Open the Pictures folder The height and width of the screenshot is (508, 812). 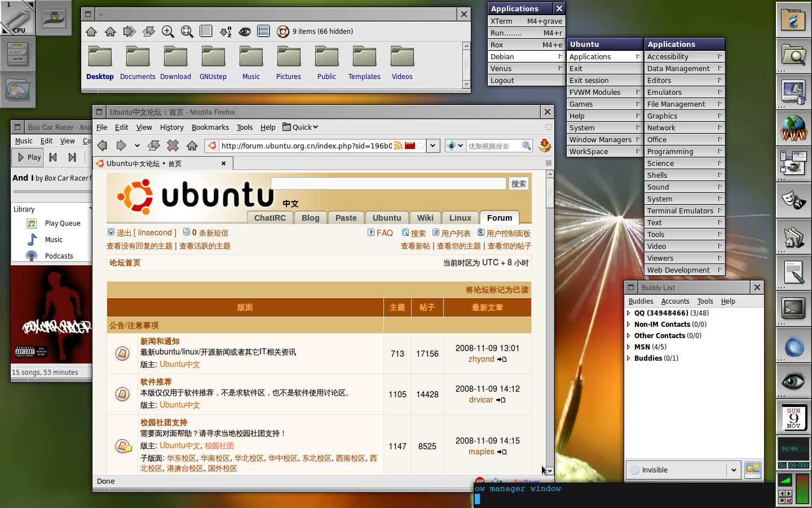(x=289, y=63)
